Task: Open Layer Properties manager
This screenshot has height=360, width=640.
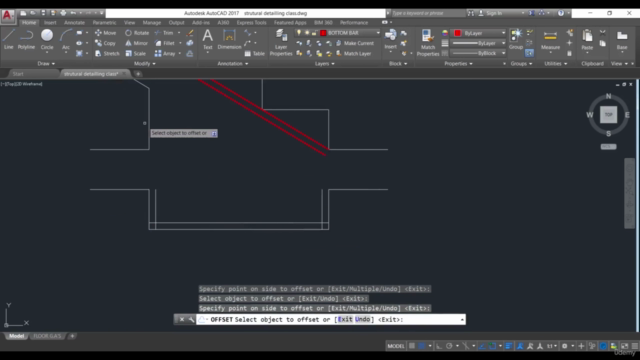Action: tap(281, 42)
